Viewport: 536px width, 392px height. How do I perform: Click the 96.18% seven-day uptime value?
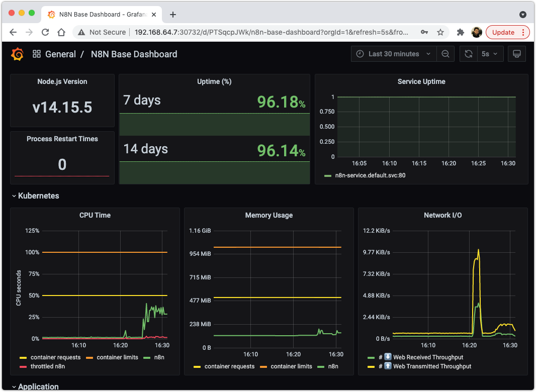pos(281,102)
